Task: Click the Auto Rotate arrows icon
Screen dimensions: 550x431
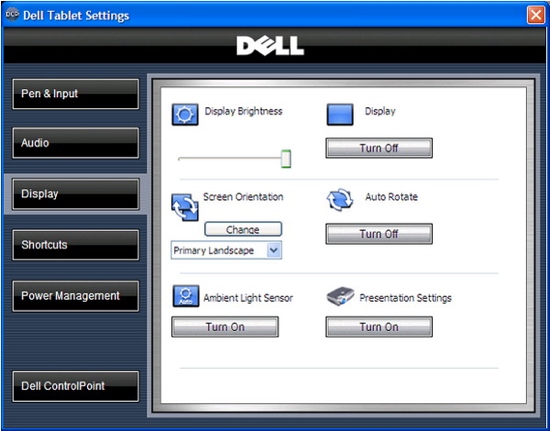Action: point(340,200)
